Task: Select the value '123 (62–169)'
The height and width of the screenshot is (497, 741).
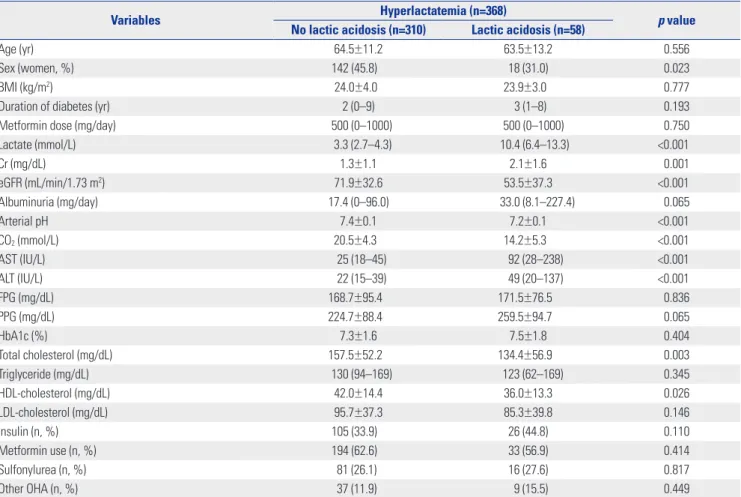Action: pyautogui.click(x=533, y=374)
